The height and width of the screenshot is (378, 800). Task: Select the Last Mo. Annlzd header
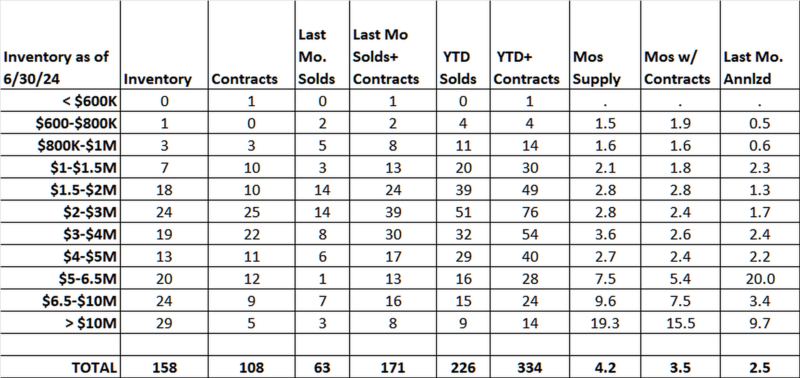point(753,68)
